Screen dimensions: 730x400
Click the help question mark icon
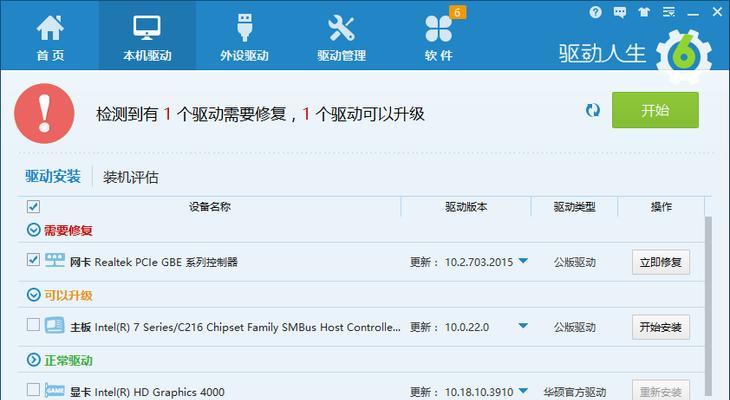[x=595, y=13]
